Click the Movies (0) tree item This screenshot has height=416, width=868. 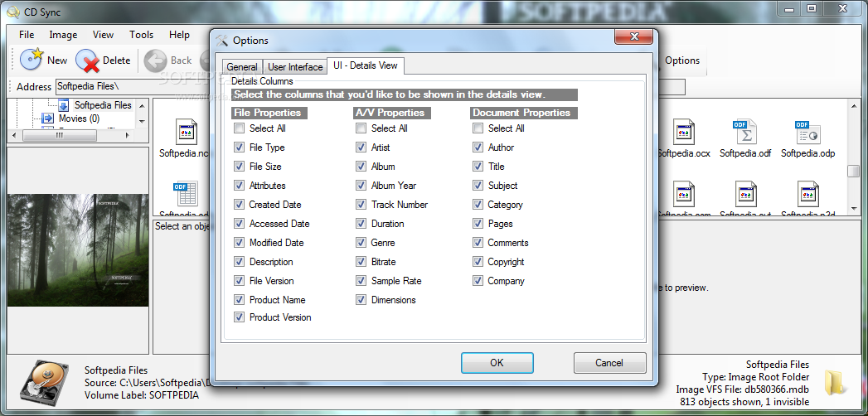pos(79,119)
